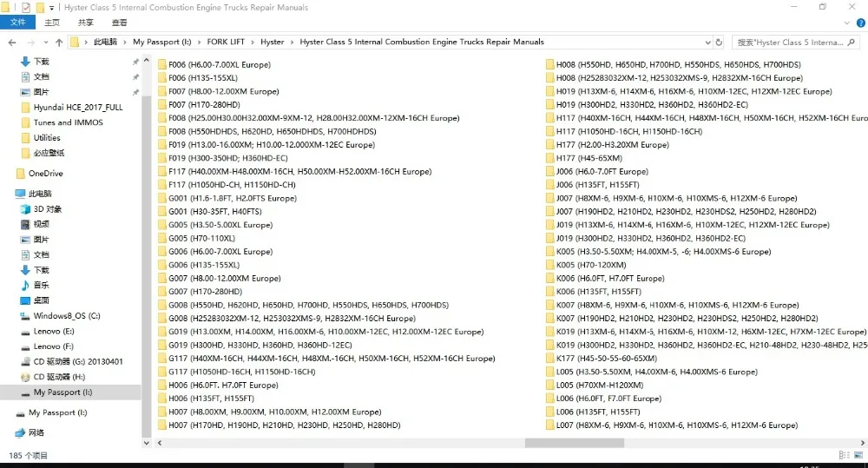Viewport: 868px width, 468px height.
Task: Click folder icon of H177 (H45-65XM)
Action: [549, 158]
